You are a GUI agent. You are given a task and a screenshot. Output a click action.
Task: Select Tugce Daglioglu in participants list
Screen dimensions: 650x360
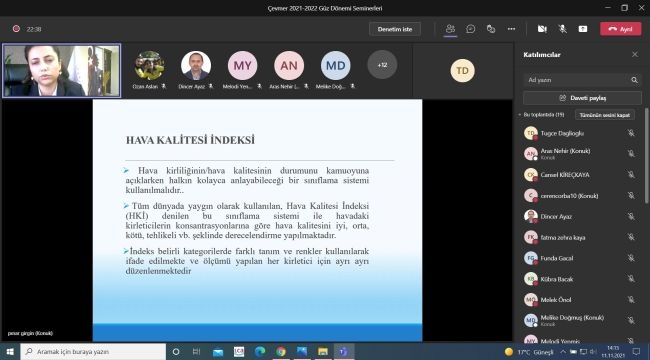tap(579, 133)
